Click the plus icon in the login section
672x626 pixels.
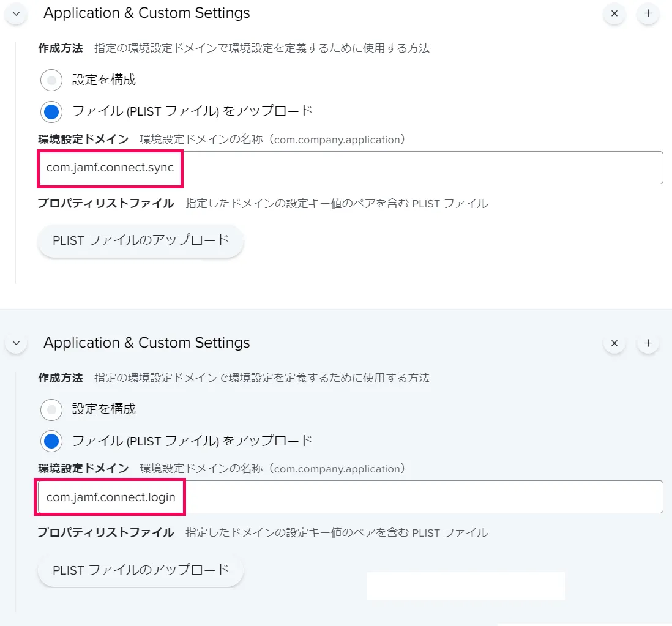[648, 343]
